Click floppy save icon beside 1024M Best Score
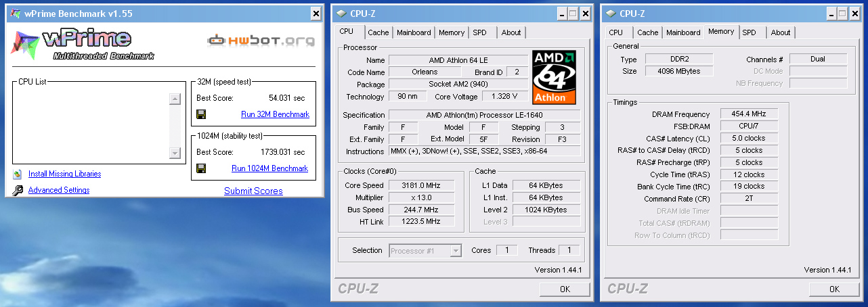868x307 pixels. tap(201, 168)
